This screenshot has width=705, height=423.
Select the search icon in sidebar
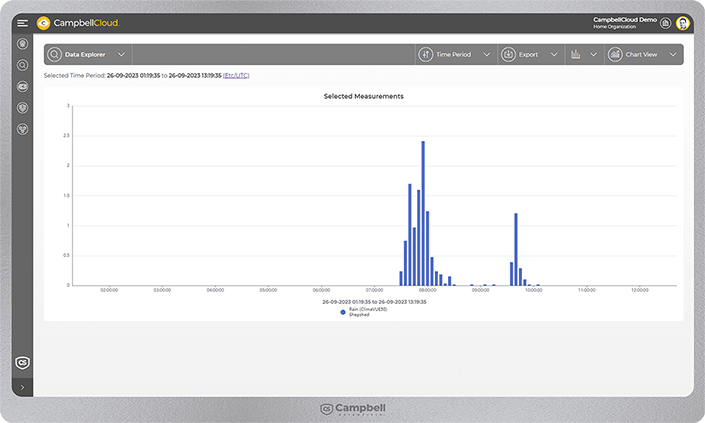(x=22, y=66)
